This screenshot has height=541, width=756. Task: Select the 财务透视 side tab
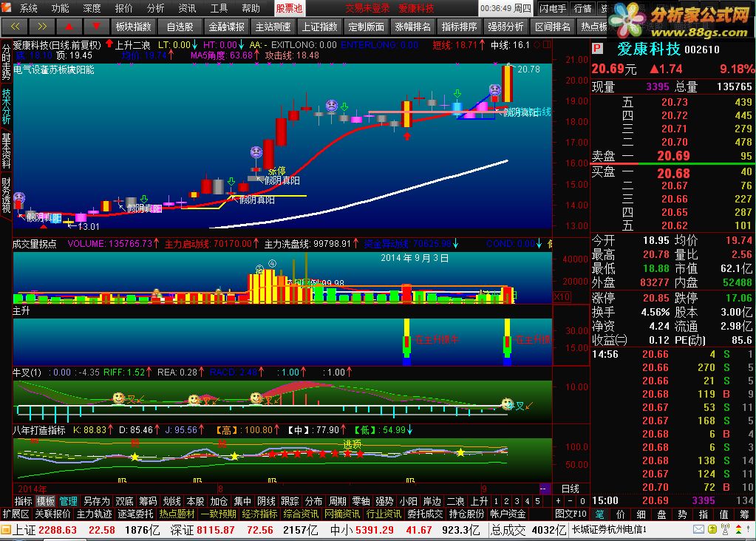[x=6, y=195]
